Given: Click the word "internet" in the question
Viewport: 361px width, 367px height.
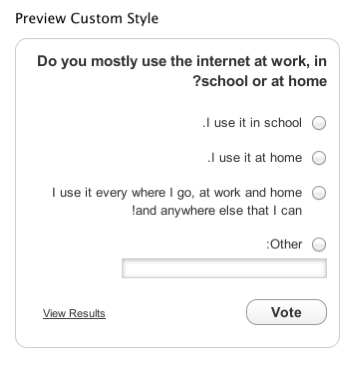Looking at the screenshot, I should pos(223,61).
